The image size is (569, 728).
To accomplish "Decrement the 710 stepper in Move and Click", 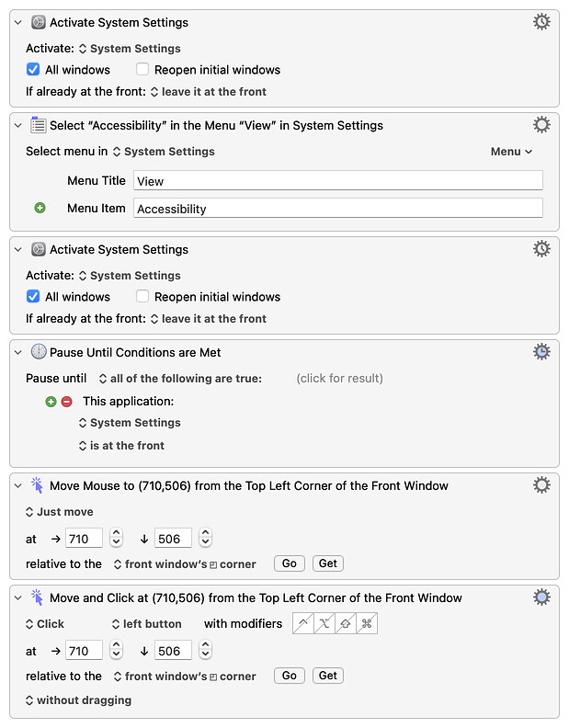I will (116, 655).
